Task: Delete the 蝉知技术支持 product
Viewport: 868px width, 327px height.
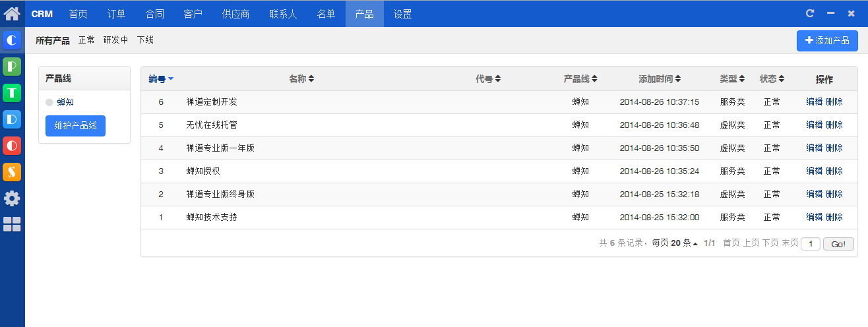Action: coord(834,218)
